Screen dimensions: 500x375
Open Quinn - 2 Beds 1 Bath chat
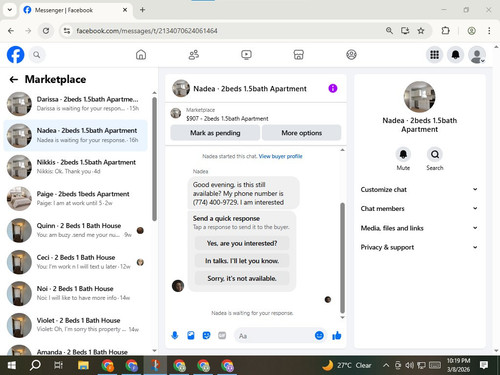75,230
